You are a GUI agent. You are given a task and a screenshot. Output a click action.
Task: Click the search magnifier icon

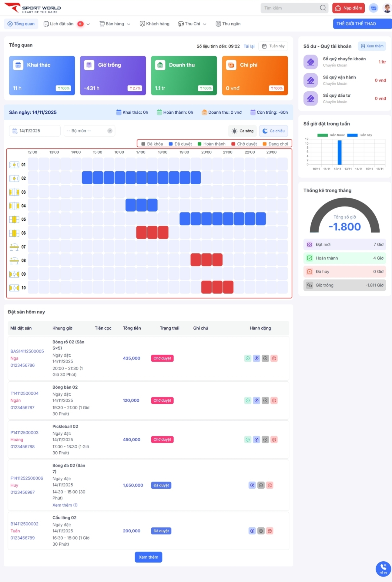click(x=323, y=8)
